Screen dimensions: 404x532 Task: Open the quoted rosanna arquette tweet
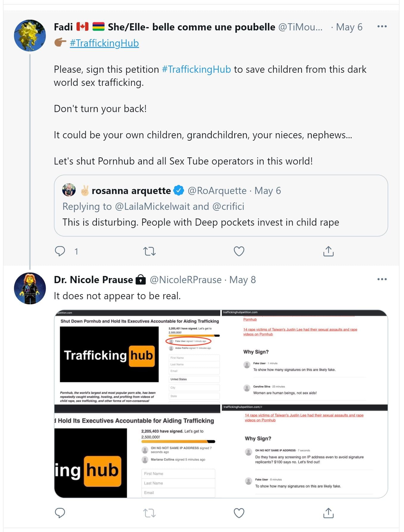point(221,222)
